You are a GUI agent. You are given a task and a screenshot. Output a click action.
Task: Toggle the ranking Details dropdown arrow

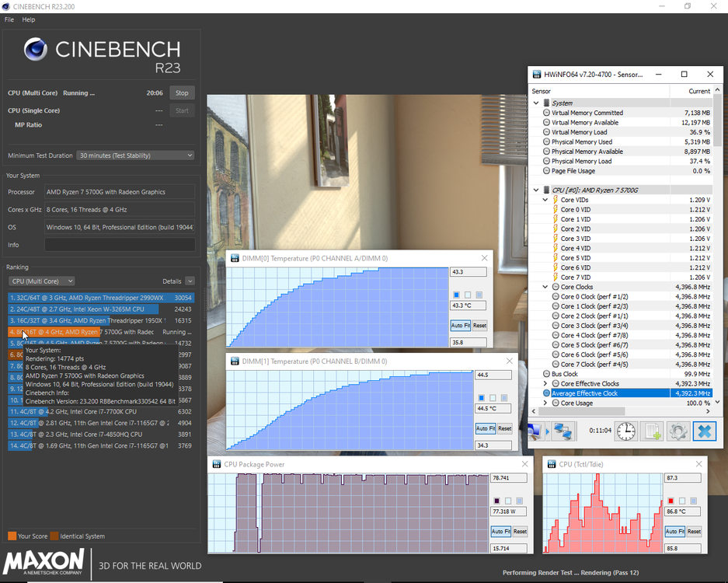190,281
